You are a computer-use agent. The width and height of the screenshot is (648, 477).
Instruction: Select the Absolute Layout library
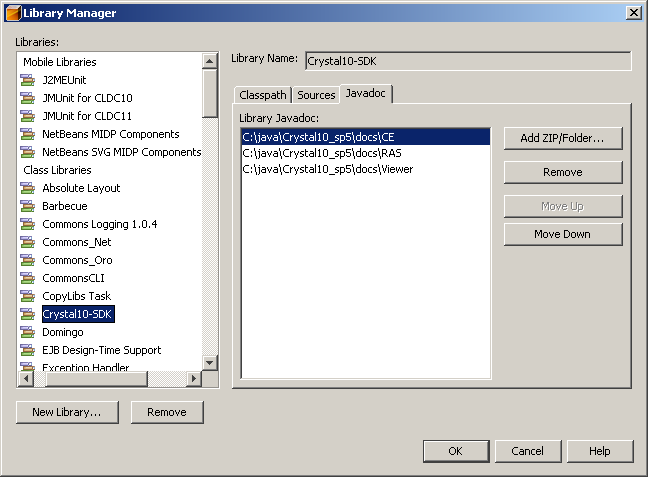click(x=81, y=188)
